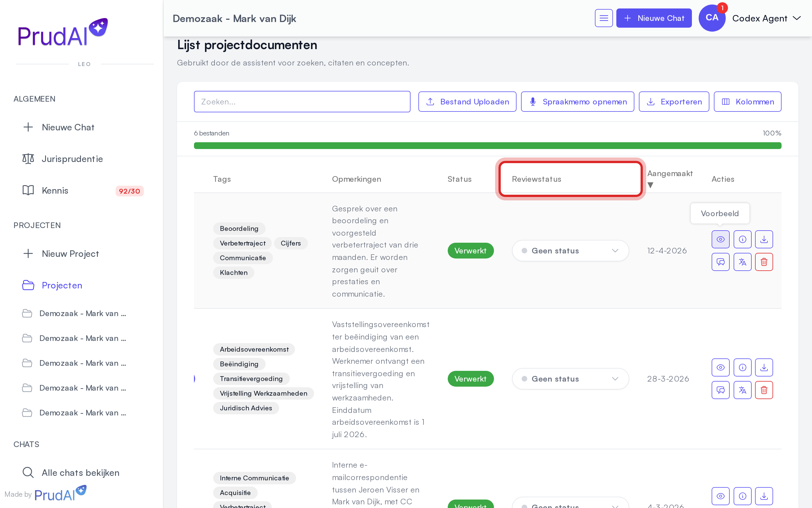Viewport: 812px width, 508px height.
Task: Open Alle chats bekijken
Action: coord(71,472)
